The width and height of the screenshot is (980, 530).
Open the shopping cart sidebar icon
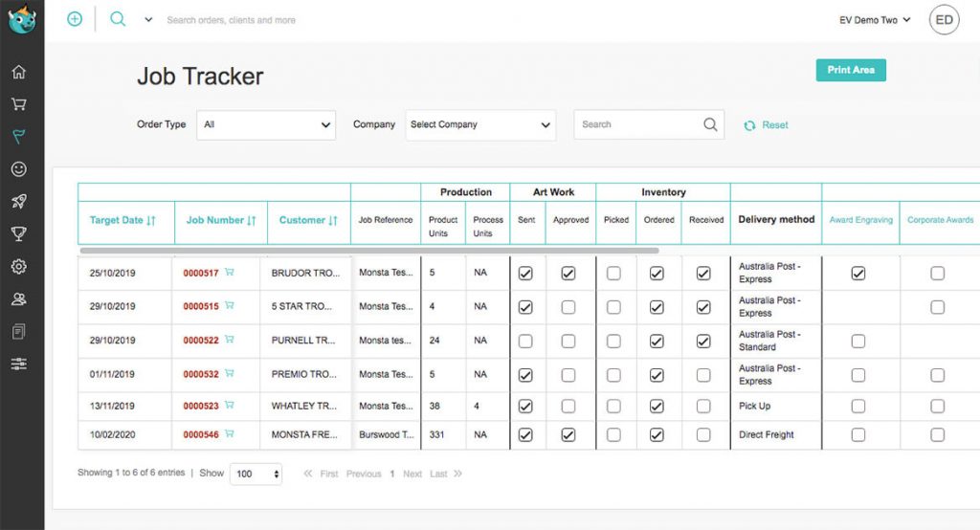pos(19,104)
